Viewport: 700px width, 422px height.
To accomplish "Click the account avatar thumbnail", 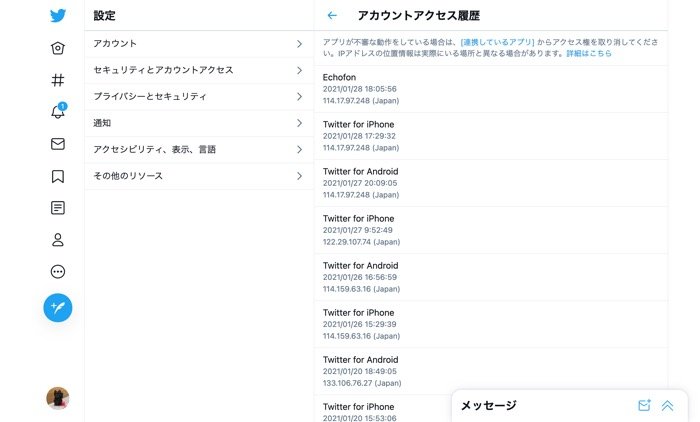I will (x=58, y=398).
